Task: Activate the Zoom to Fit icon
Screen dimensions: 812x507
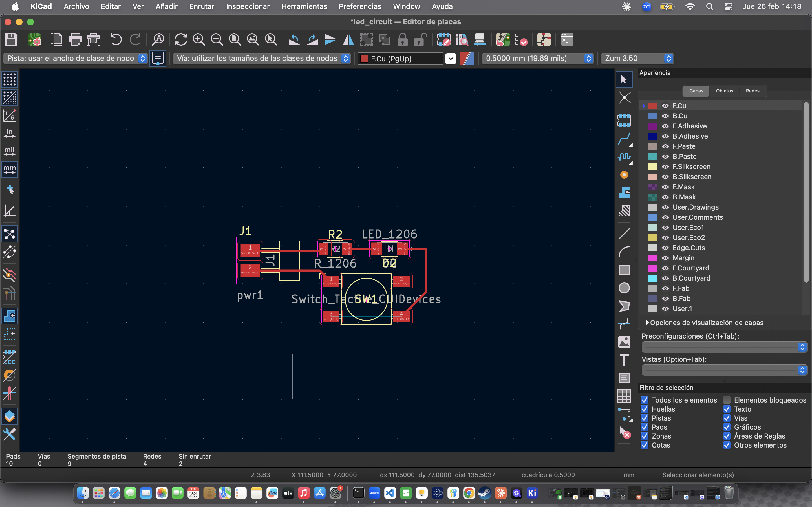Action: click(x=235, y=39)
